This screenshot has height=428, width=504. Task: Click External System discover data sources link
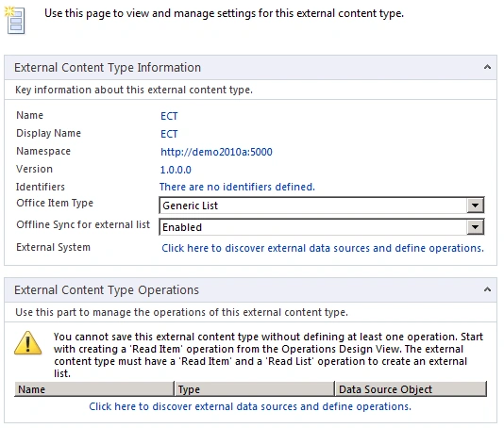[x=323, y=248]
